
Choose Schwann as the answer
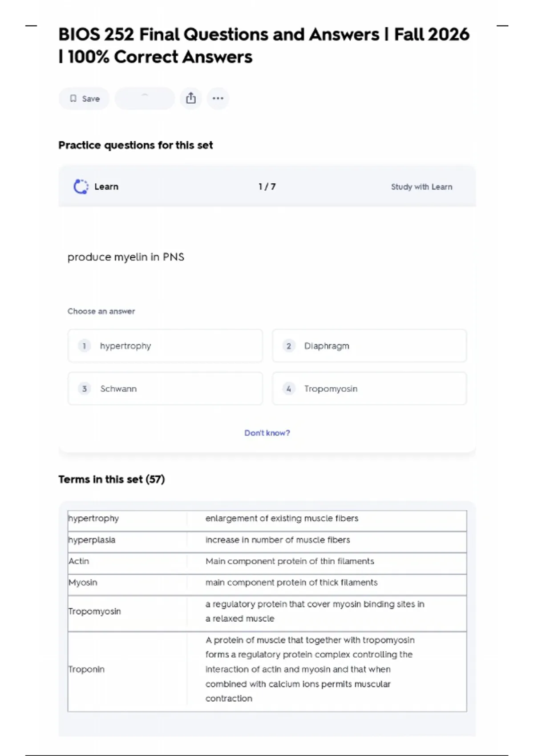(165, 389)
